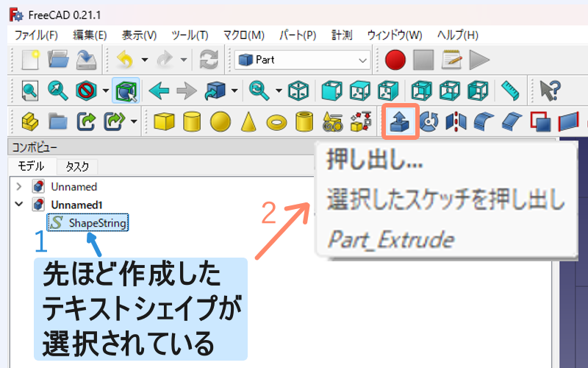Screen dimensions: 588x368
Task: Open the redo history dropdown arrow
Action: [183, 60]
